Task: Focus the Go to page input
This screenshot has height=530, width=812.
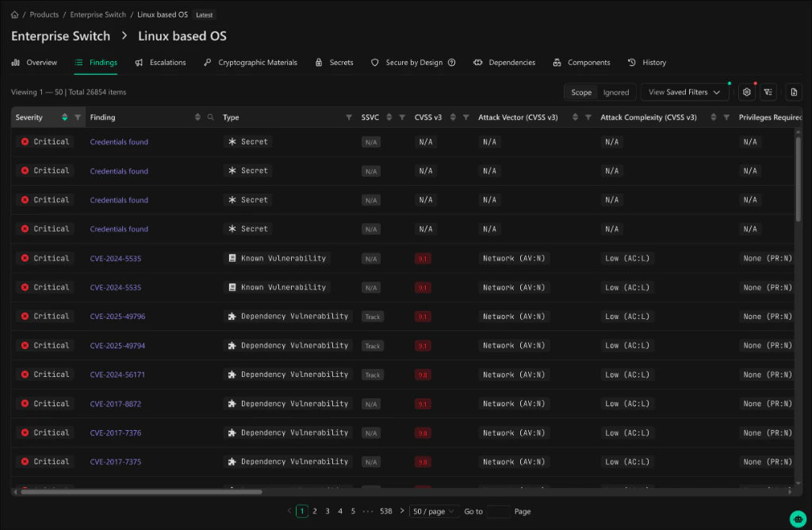Action: click(x=498, y=511)
